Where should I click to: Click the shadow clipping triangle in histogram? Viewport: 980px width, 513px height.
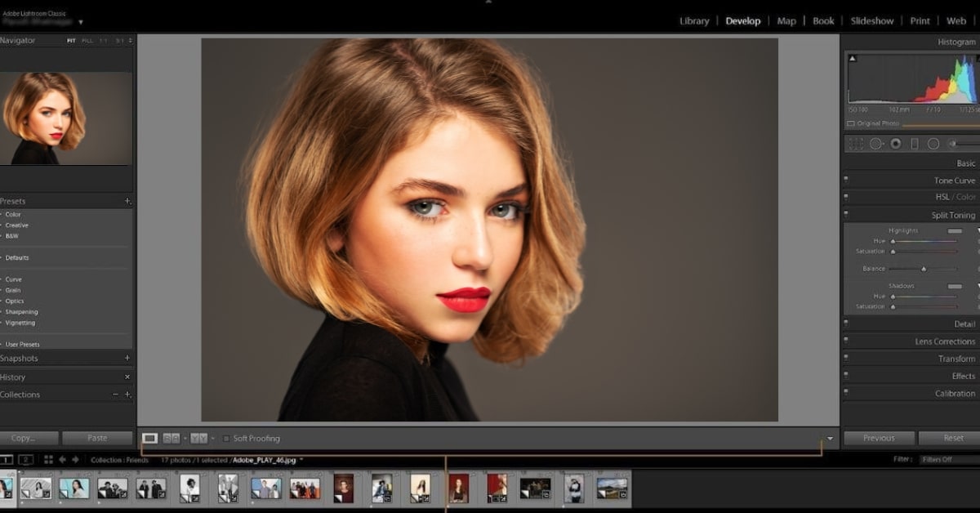point(853,59)
